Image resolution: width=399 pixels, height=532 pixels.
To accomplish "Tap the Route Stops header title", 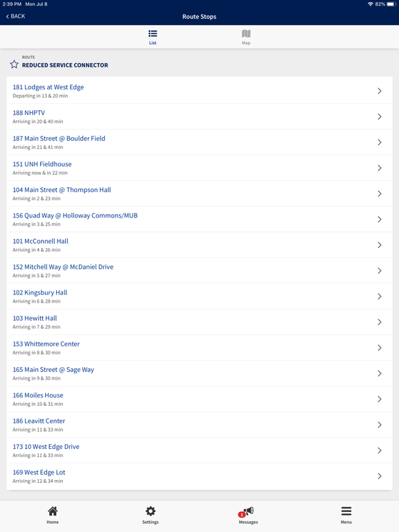I will point(199,17).
